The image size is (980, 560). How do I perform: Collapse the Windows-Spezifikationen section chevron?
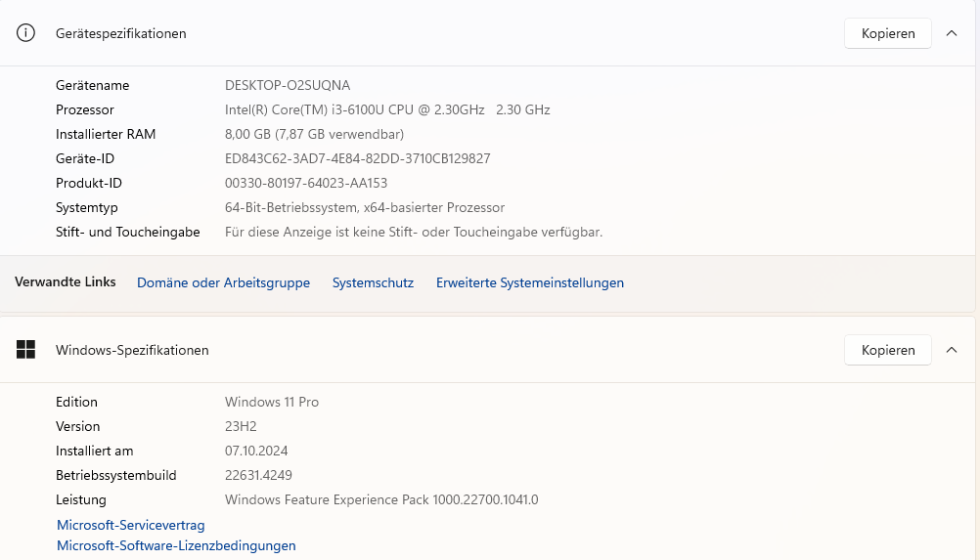click(x=952, y=350)
